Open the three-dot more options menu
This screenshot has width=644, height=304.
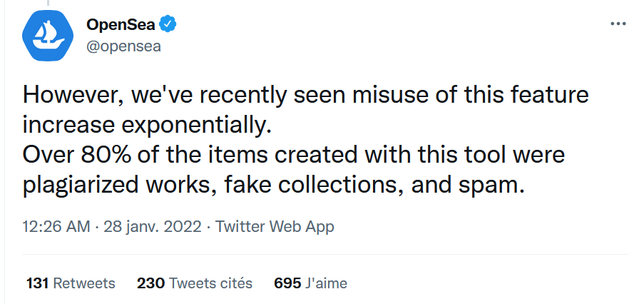point(618,25)
